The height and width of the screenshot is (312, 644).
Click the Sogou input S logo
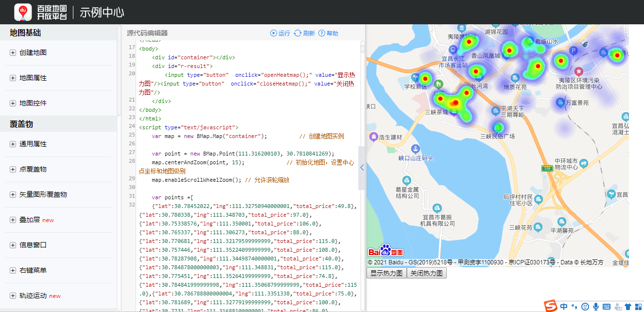coord(550,306)
